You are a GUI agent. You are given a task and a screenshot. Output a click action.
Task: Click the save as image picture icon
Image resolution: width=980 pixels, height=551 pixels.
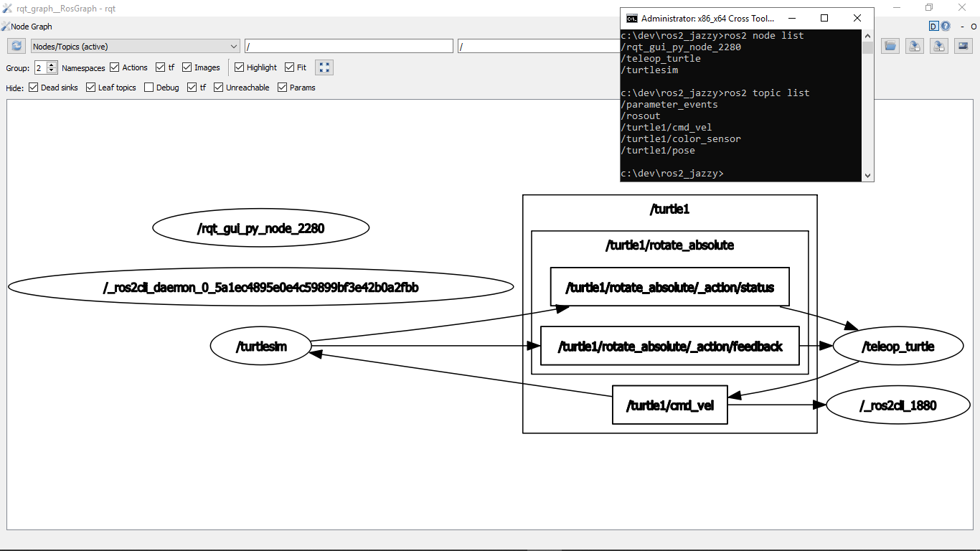(963, 46)
